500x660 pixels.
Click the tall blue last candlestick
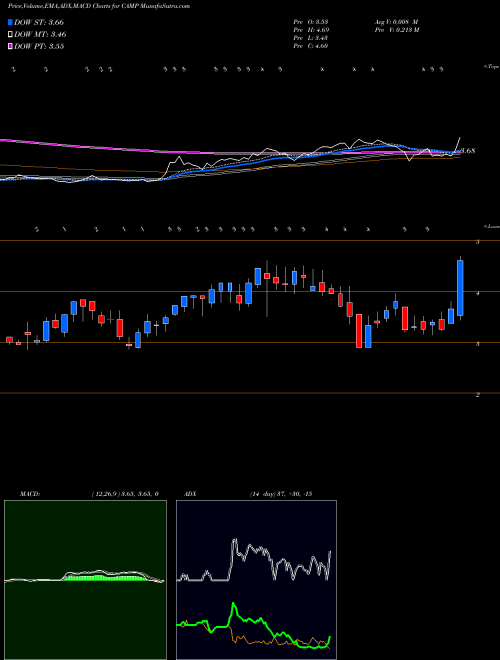coord(460,288)
